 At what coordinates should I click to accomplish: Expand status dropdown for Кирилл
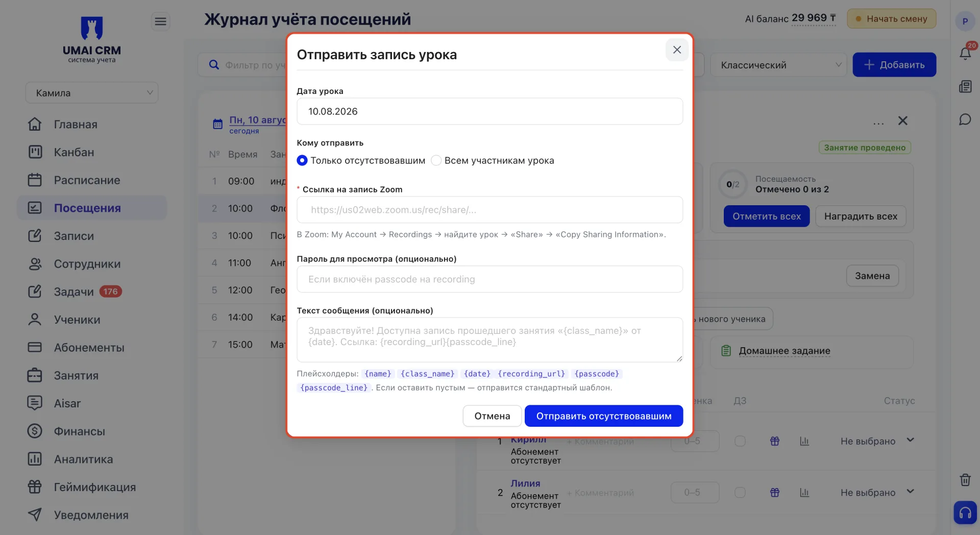pos(877,441)
